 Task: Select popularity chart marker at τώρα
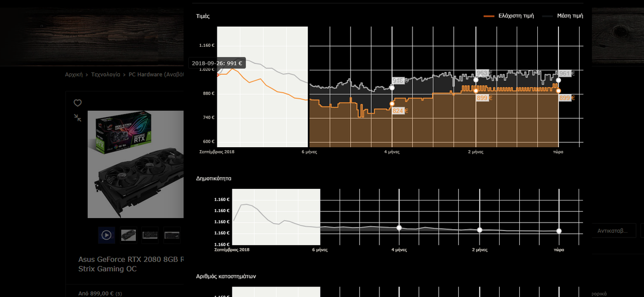coord(559,231)
